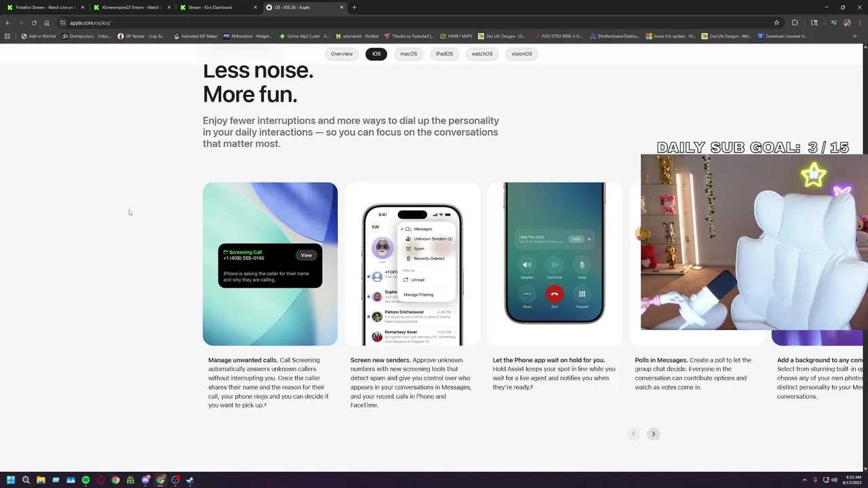Open the Hold Assist phone call card
This screenshot has height=488, width=868.
point(555,264)
